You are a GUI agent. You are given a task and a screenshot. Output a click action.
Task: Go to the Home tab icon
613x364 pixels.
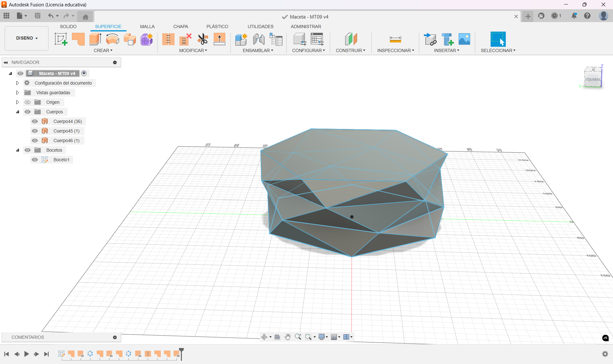(85, 17)
